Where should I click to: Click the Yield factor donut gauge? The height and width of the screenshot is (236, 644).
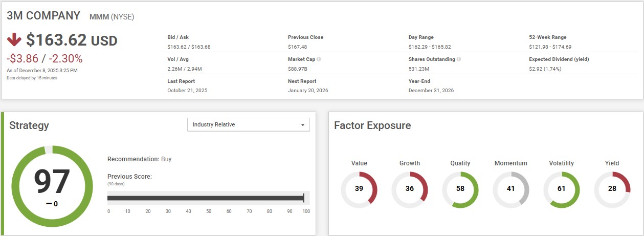click(x=612, y=189)
